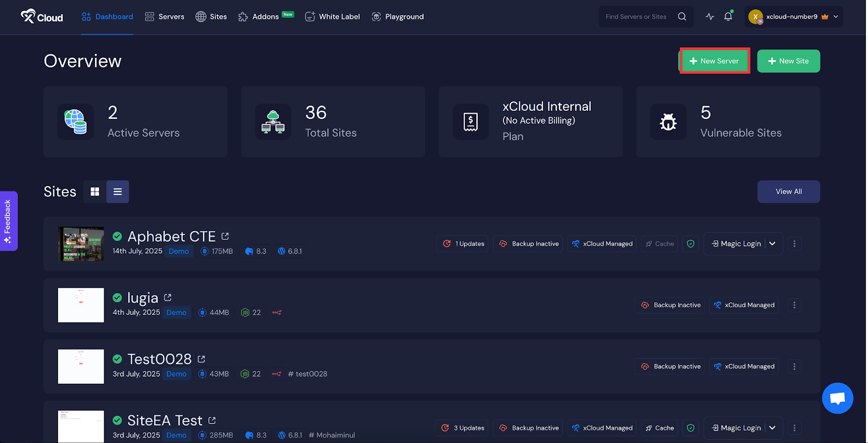Open the Playground page

pyautogui.click(x=398, y=17)
